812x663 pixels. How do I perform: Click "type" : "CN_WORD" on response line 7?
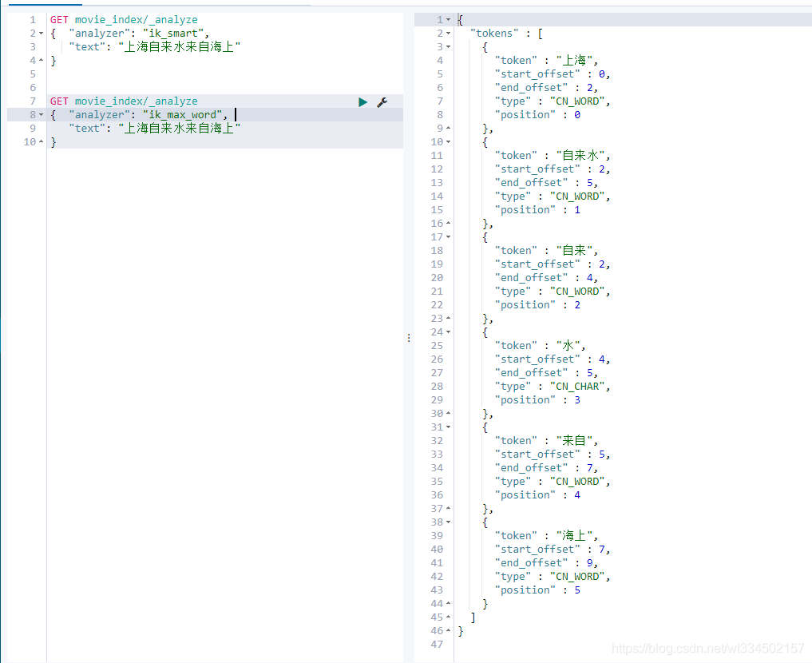click(550, 101)
